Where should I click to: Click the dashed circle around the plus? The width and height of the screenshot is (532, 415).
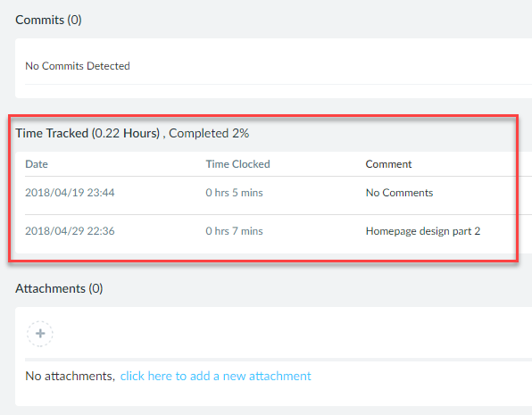40,334
